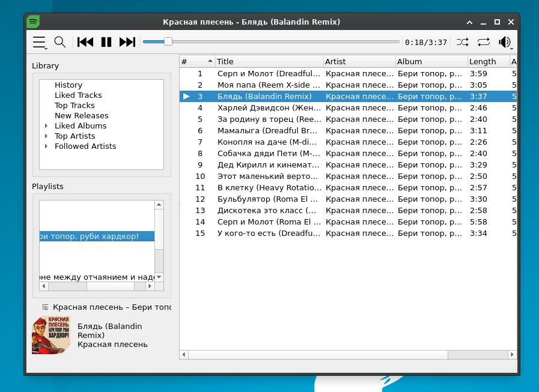Click the track list scroll right arrow
The image size is (539, 392).
pyautogui.click(x=512, y=355)
